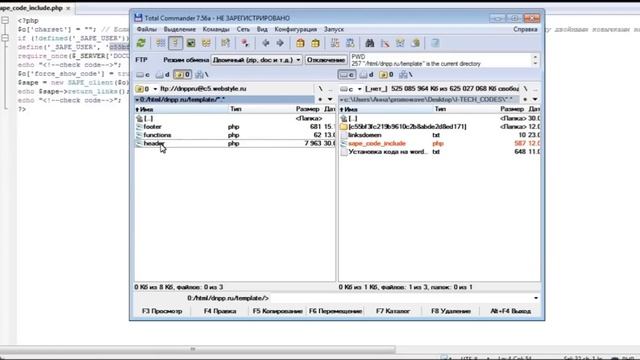Open FTP connect toolbar icon
The height and width of the screenshot is (360, 640).
pos(335,43)
